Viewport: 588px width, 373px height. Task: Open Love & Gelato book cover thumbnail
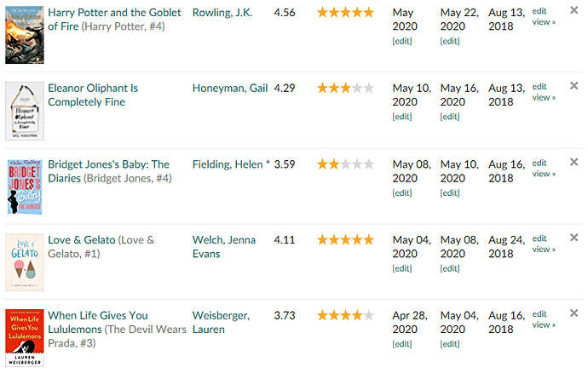coord(25,262)
